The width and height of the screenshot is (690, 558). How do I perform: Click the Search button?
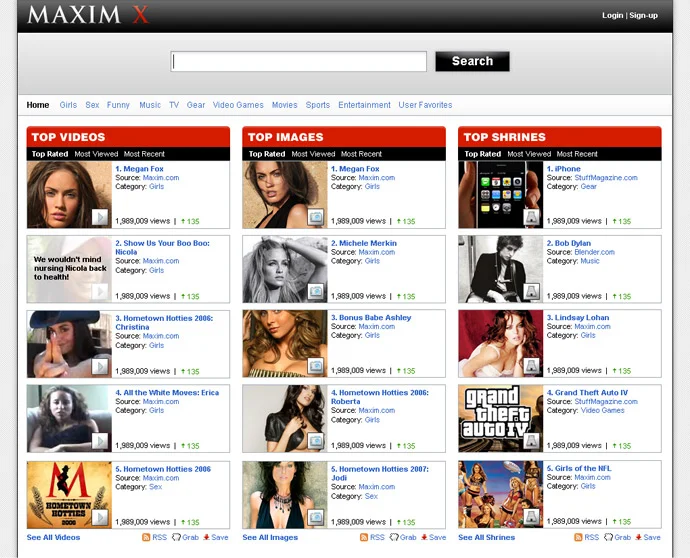pyautogui.click(x=473, y=61)
